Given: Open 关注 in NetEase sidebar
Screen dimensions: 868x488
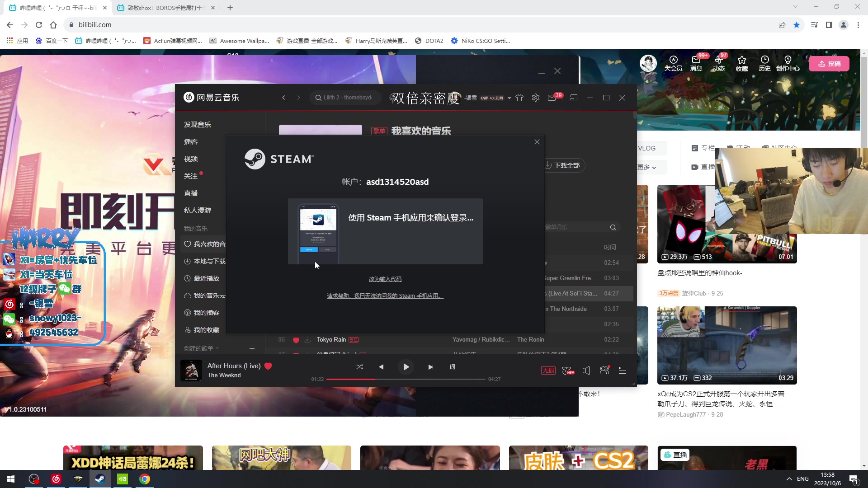Looking at the screenshot, I should point(191,176).
